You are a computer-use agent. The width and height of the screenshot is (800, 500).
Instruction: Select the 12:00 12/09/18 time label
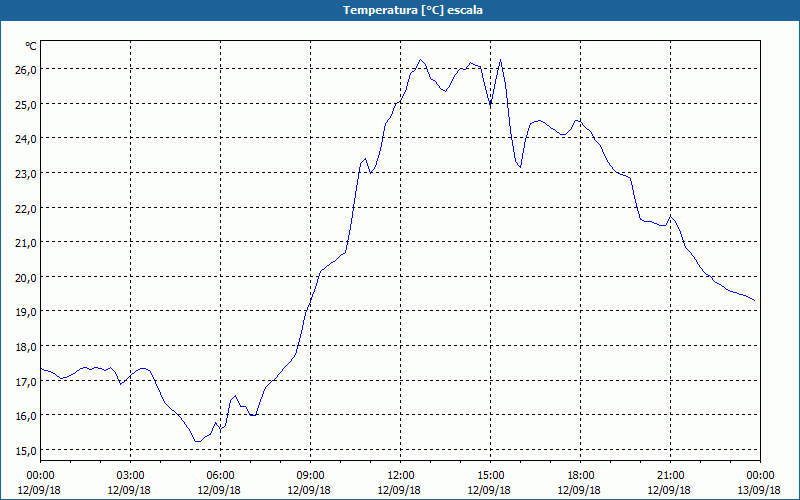pyautogui.click(x=399, y=483)
